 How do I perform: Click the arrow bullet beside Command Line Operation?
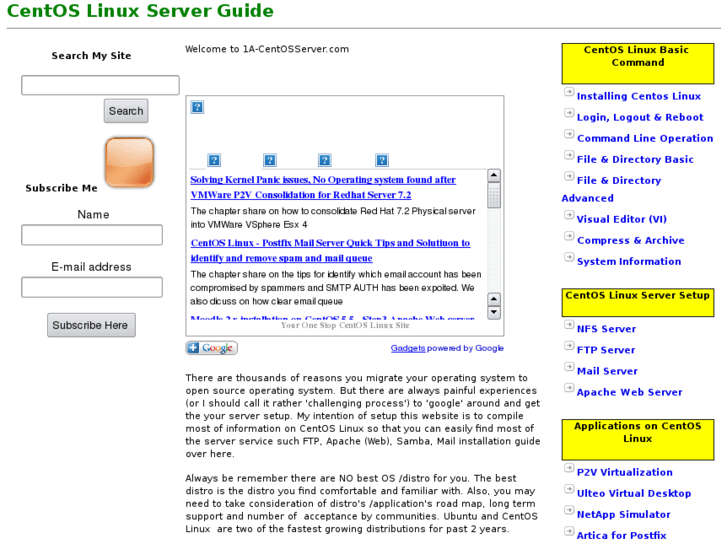point(569,134)
